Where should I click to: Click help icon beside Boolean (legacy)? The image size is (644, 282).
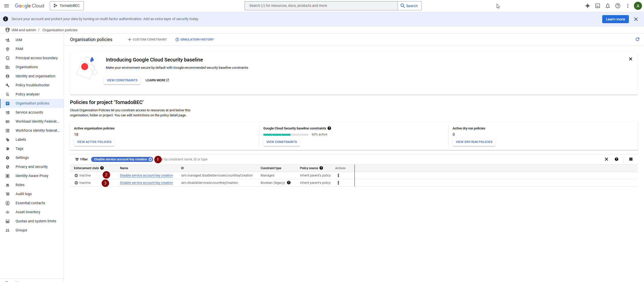pos(289,183)
